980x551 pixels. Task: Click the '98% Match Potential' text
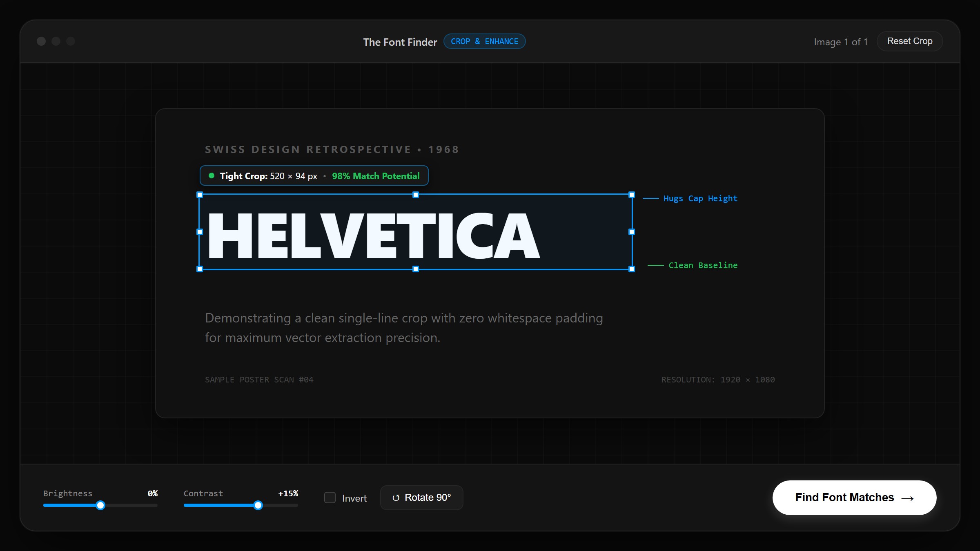376,176
